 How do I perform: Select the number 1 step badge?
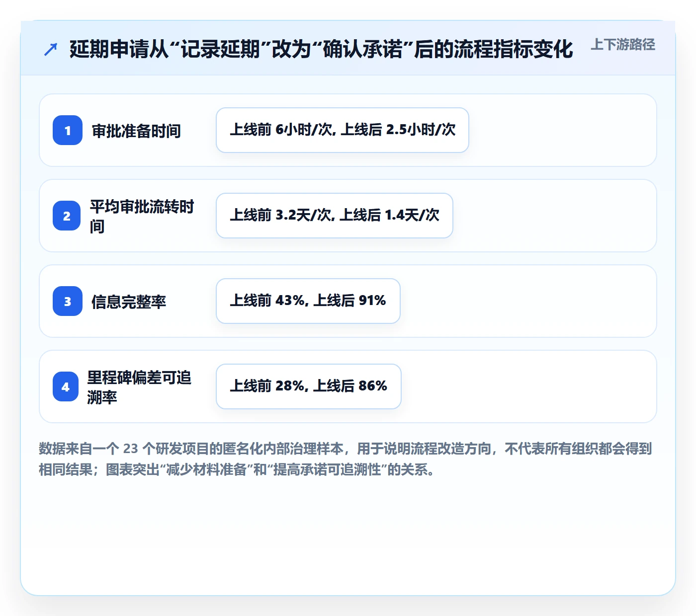pyautogui.click(x=68, y=130)
